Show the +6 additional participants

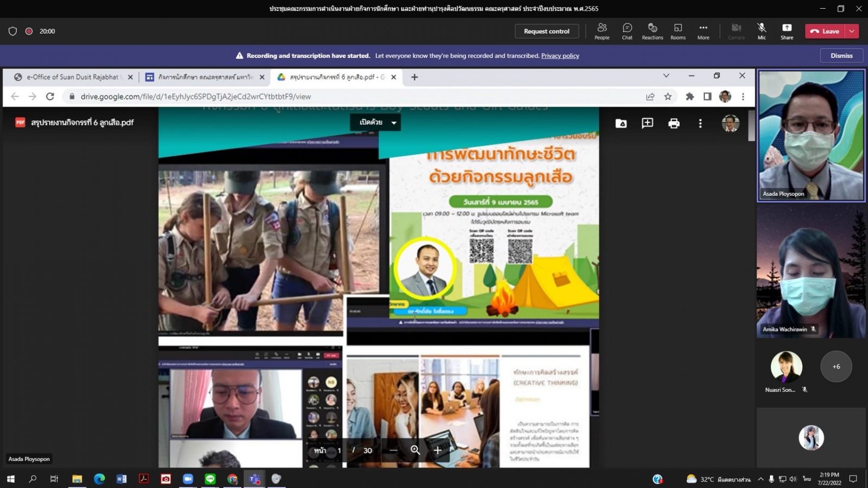pos(836,367)
